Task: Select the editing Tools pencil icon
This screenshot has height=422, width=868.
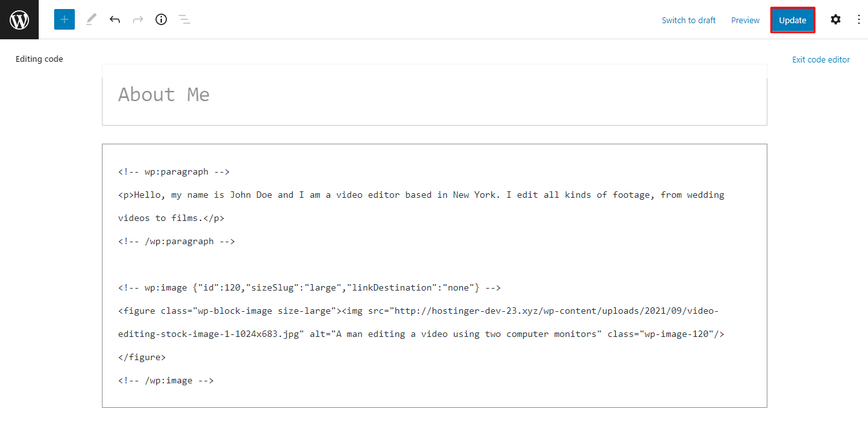Action: click(x=90, y=19)
